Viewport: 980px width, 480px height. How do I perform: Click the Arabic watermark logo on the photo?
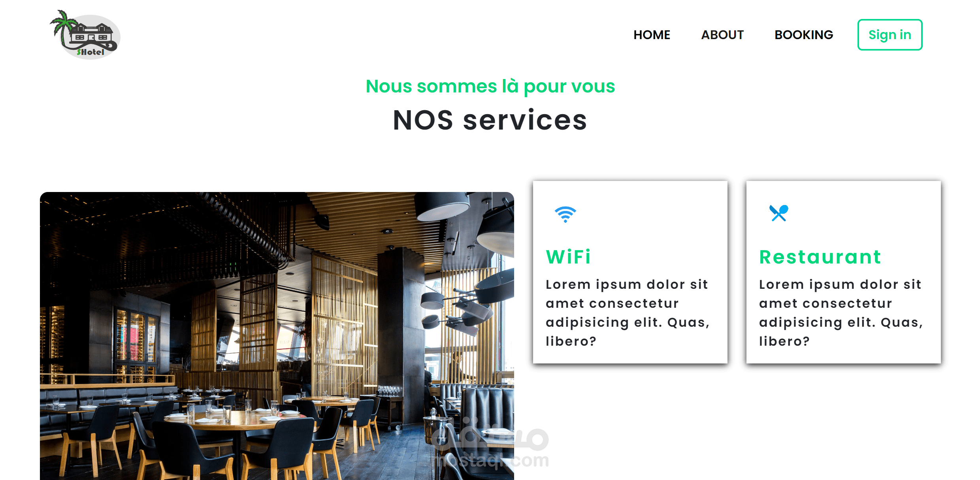(x=490, y=435)
